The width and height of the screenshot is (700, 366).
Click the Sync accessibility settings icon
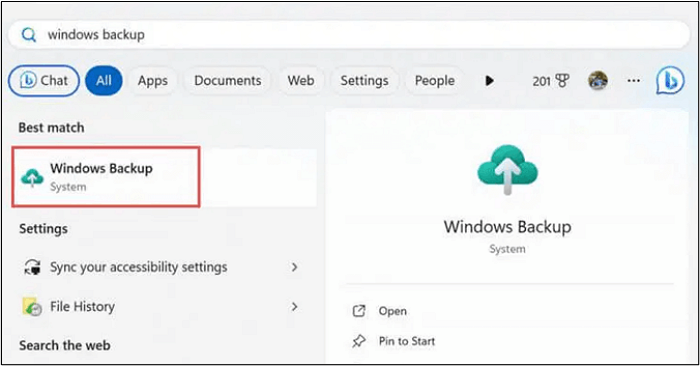(x=32, y=267)
